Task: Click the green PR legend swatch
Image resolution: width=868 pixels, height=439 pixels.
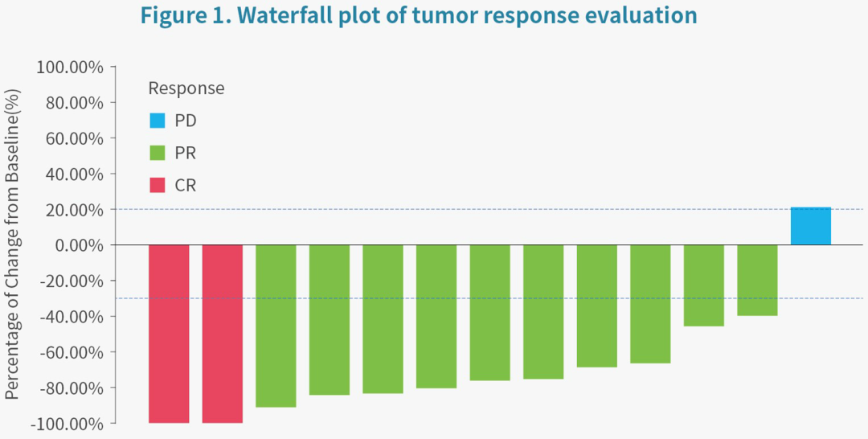Action: [158, 153]
